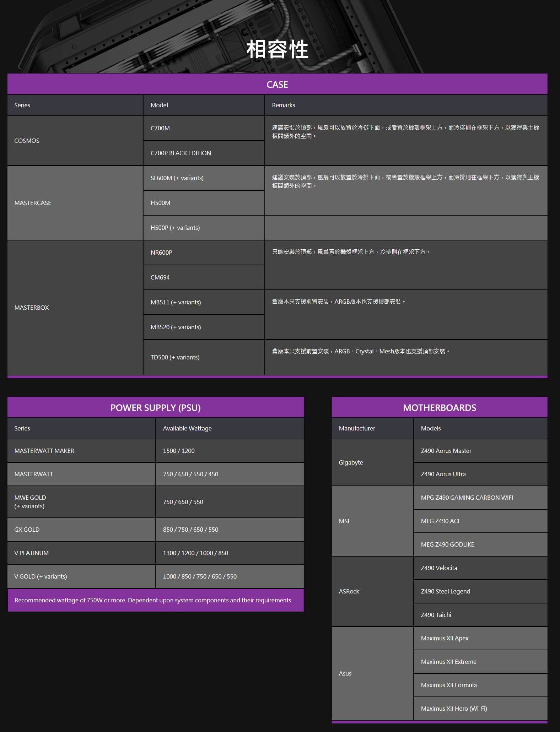Viewport: 560px width, 732px height.
Task: Click the Remarks column header
Action: click(406, 105)
